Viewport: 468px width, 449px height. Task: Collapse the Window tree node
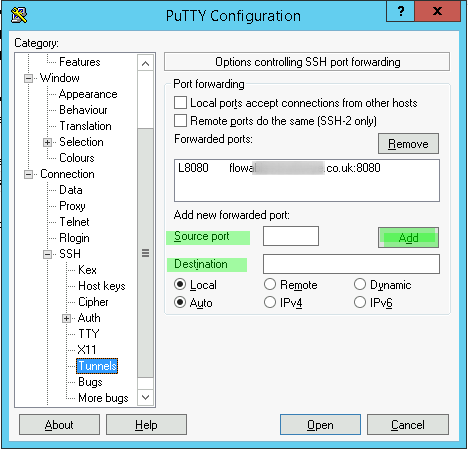pos(29,79)
